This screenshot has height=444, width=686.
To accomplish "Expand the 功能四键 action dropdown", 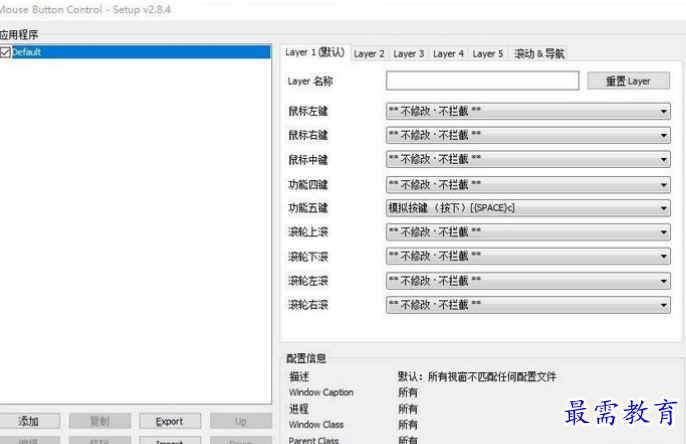I will point(528,185).
